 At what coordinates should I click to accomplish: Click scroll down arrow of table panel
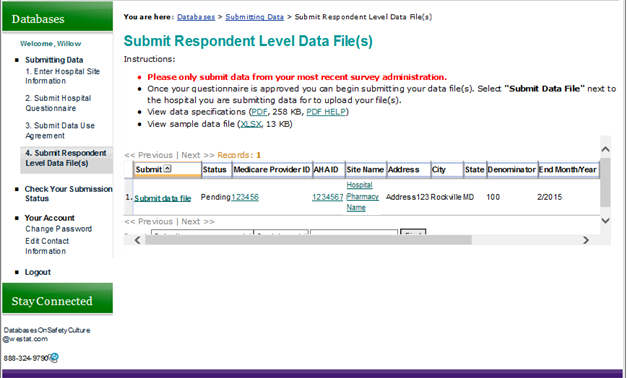pyautogui.click(x=605, y=221)
